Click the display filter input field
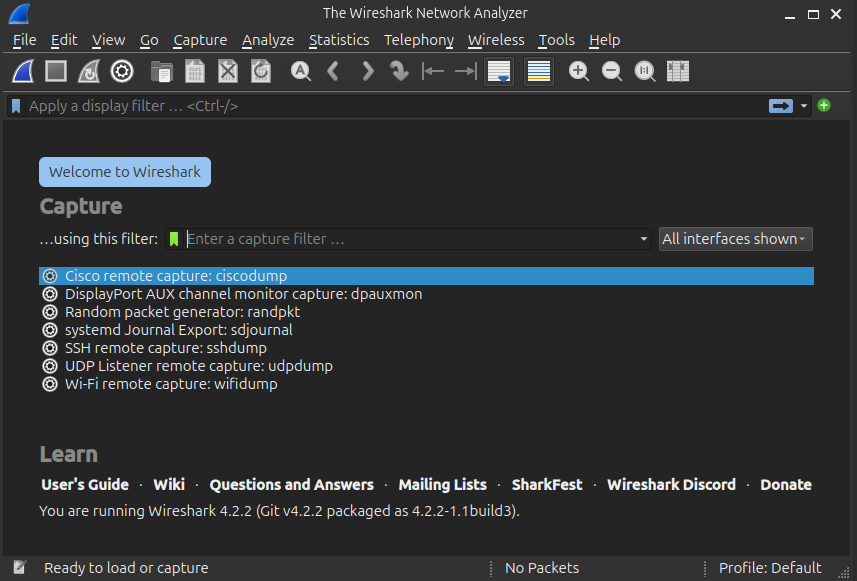Image resolution: width=857 pixels, height=581 pixels. (x=396, y=106)
